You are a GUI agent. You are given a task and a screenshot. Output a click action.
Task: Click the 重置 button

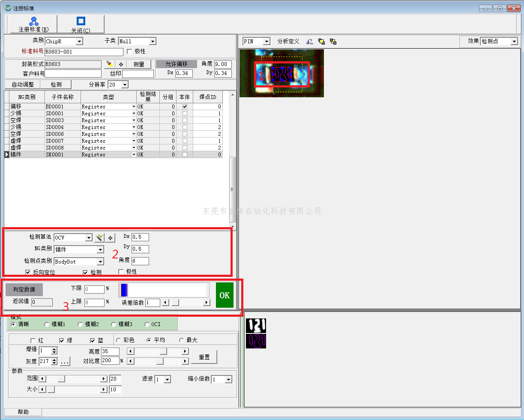point(204,357)
